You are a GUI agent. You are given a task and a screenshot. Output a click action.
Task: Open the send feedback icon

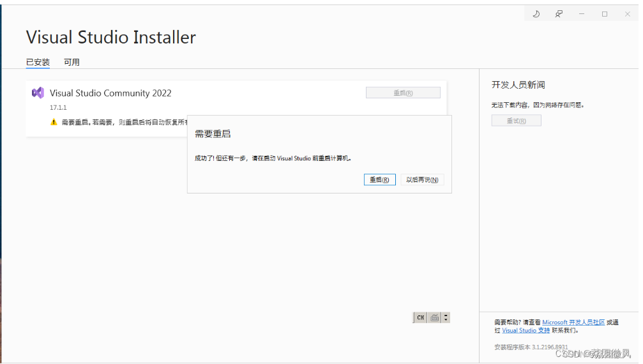click(559, 14)
